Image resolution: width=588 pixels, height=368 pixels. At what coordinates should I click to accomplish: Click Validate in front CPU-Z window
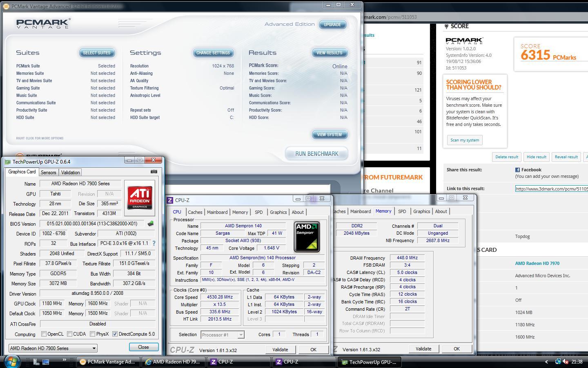click(280, 349)
